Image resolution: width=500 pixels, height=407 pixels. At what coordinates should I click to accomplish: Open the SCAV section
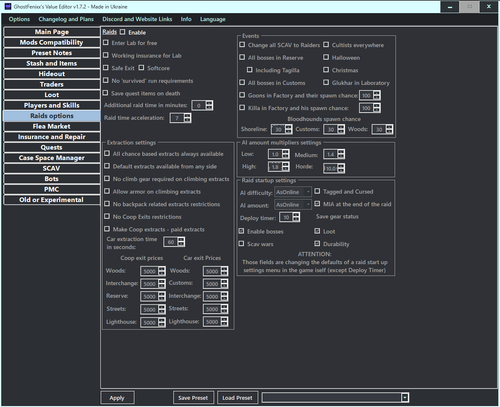(x=52, y=168)
